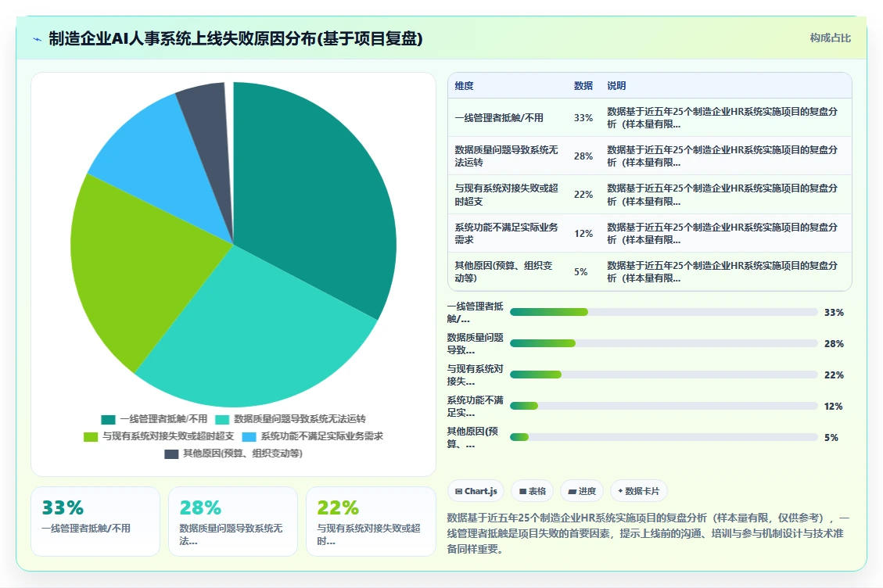Screen dimensions: 883x588
Task: Click the 构成占比 label in the header
Action: point(830,38)
